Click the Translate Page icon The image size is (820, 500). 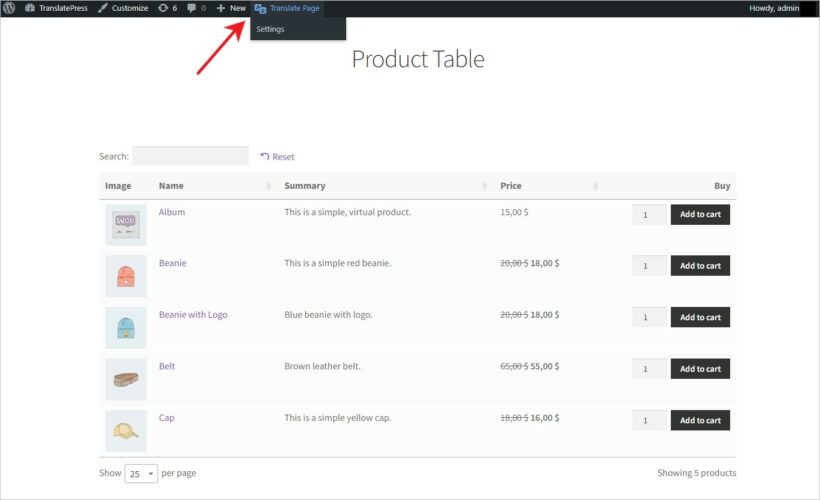coord(260,8)
